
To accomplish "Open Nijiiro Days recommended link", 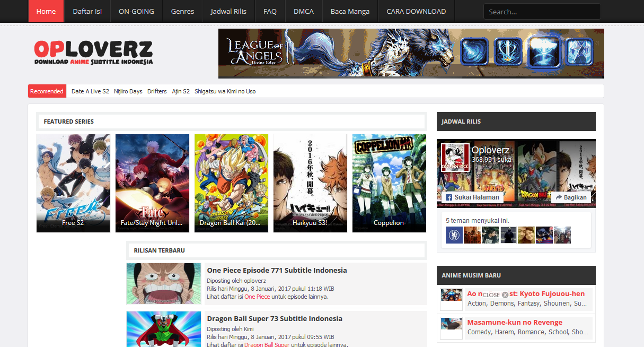I will click(x=128, y=91).
